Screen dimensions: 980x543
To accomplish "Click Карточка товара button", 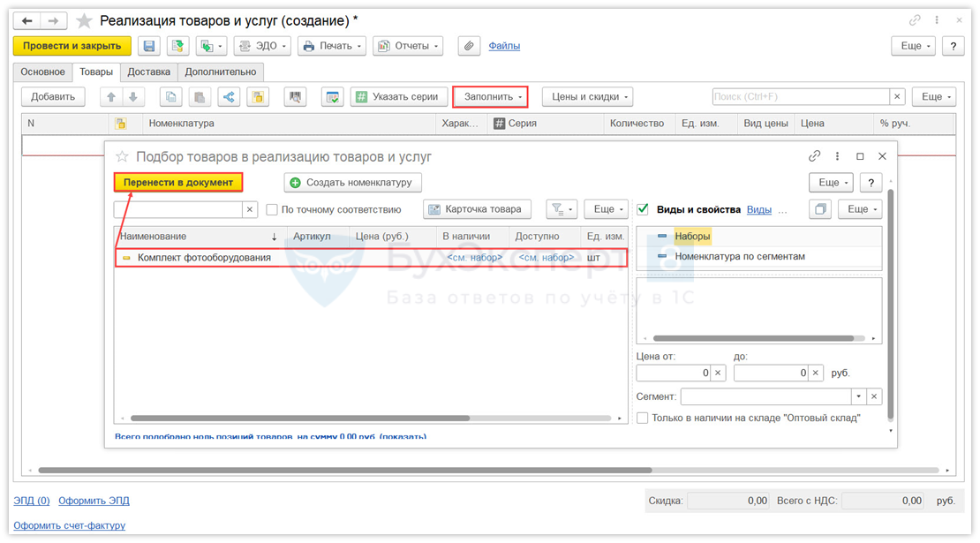I will coord(478,209).
